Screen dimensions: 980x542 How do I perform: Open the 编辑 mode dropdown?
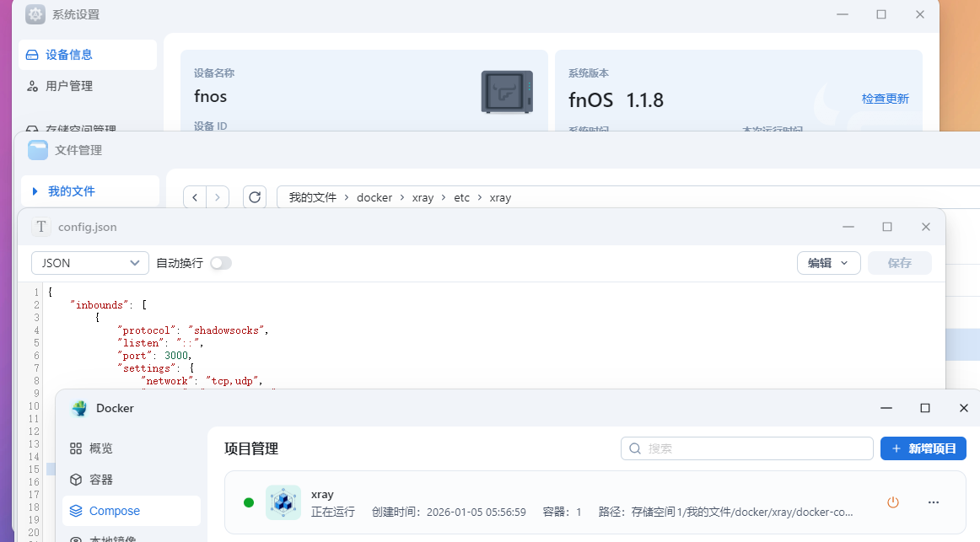click(x=829, y=263)
